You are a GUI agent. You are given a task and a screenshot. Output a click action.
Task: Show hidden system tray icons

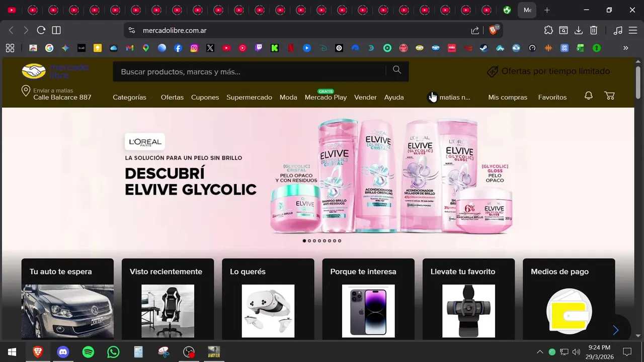click(x=540, y=352)
